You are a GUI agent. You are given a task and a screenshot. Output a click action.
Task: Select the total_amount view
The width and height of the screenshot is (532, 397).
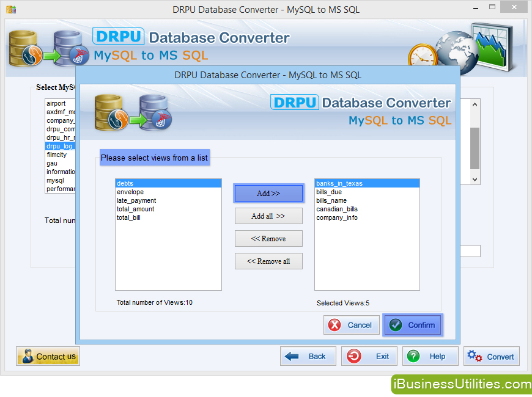point(168,209)
